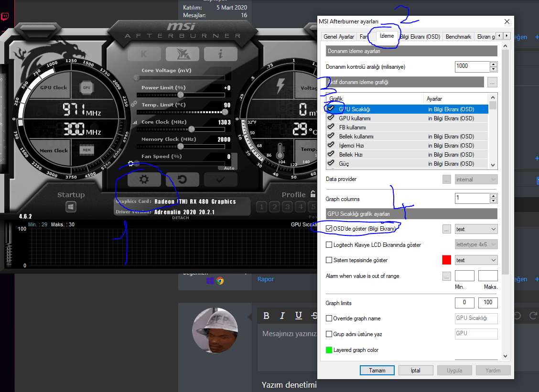Viewport: 539px width, 392px height.
Task: Open the lettertype 4x6 dropdown
Action: pos(476,244)
